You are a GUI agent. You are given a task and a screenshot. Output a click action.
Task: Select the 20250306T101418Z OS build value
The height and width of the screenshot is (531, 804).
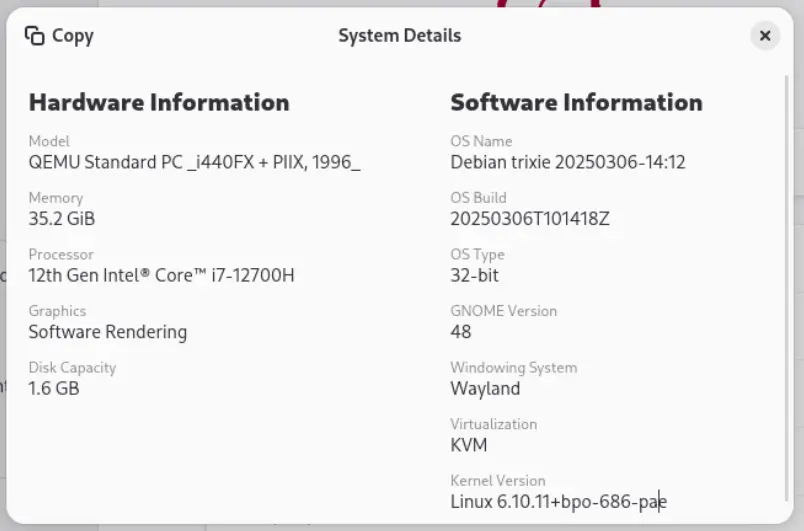tap(530, 219)
